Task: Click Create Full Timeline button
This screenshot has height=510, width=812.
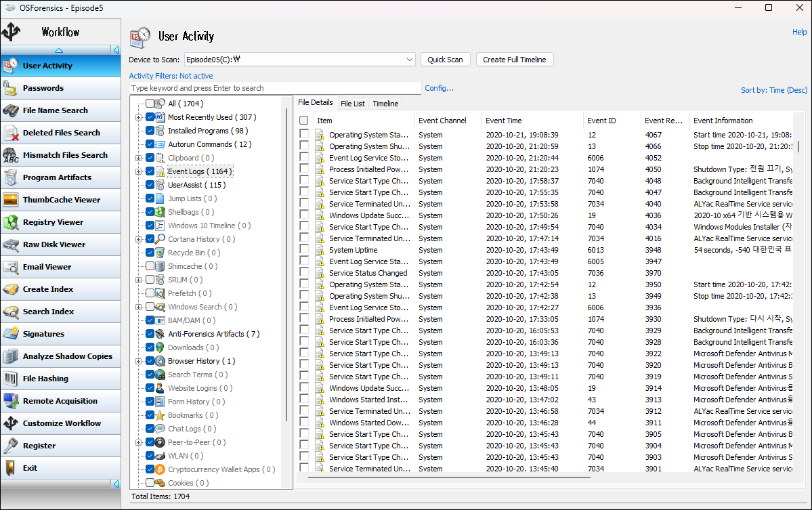Action: [x=515, y=60]
